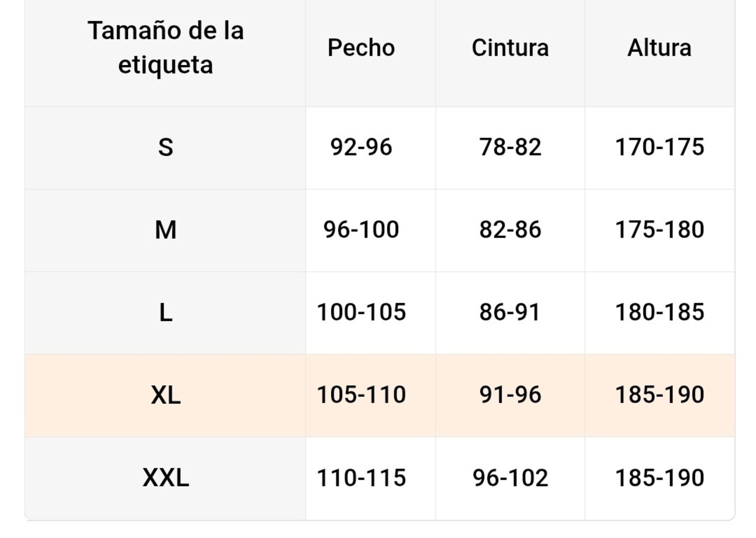Select the 170-175 height cell
Image resolution: width=756 pixels, height=538 pixels.
pos(659,147)
